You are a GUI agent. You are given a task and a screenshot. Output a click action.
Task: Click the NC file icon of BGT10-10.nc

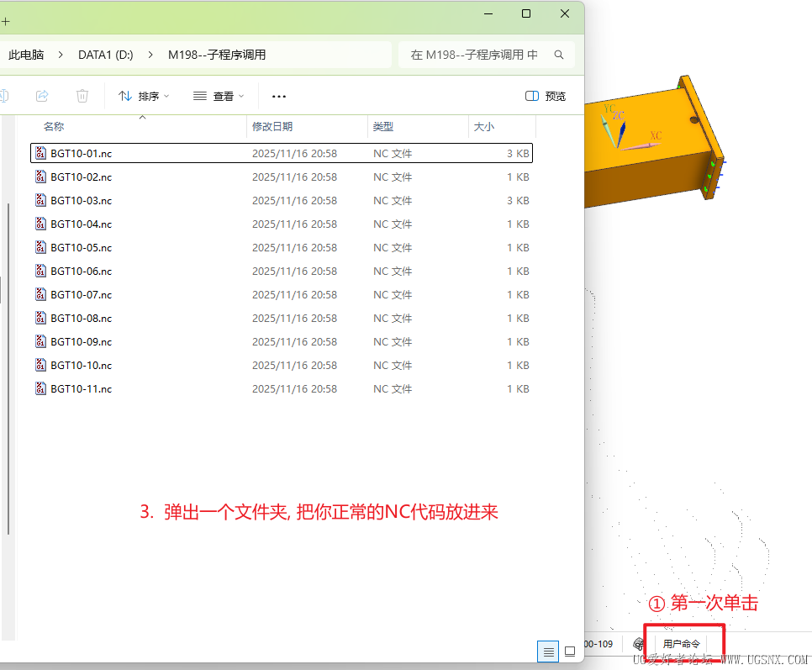[40, 365]
